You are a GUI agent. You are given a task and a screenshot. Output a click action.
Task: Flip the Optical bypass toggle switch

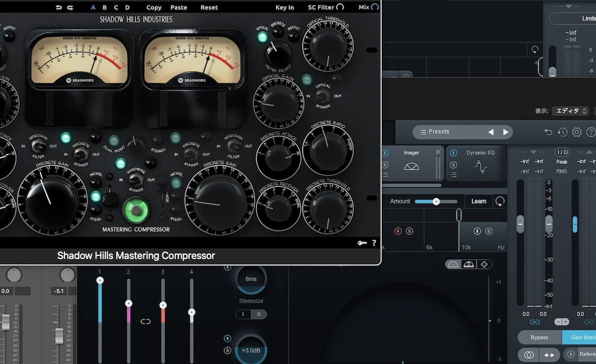coord(322,96)
